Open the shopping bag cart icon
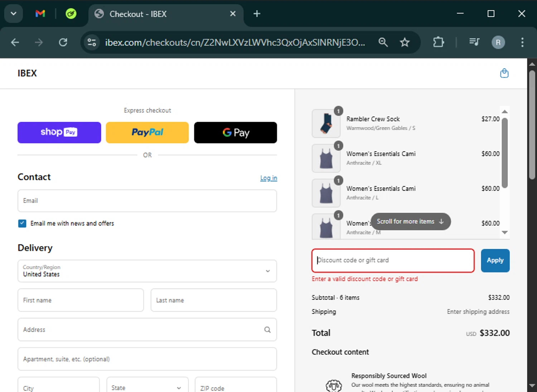 point(504,73)
